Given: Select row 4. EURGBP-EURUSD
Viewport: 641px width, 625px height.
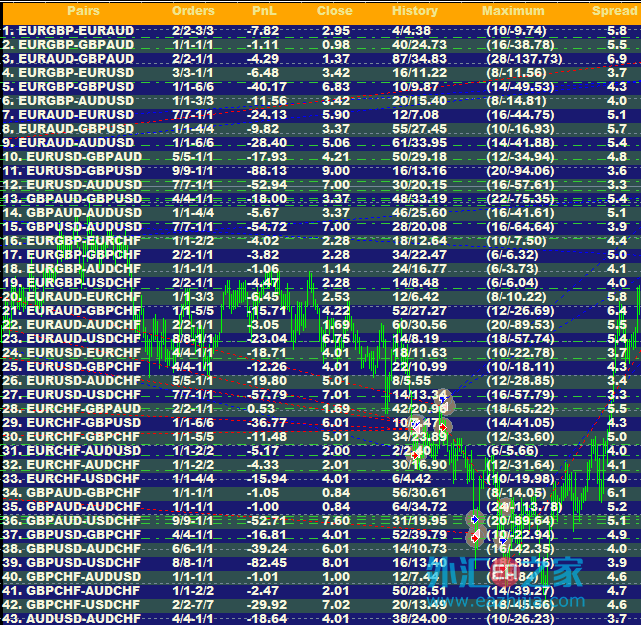Looking at the screenshot, I should (x=322, y=73).
